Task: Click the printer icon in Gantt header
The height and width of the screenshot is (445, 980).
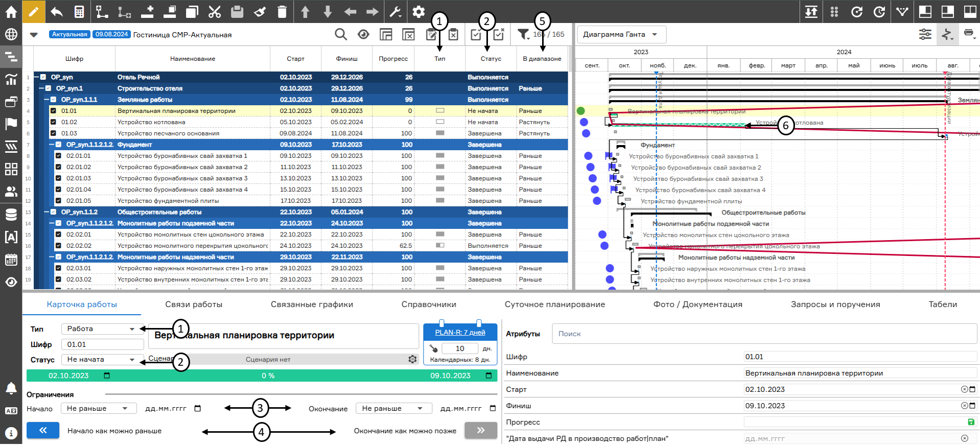Action: [x=969, y=34]
